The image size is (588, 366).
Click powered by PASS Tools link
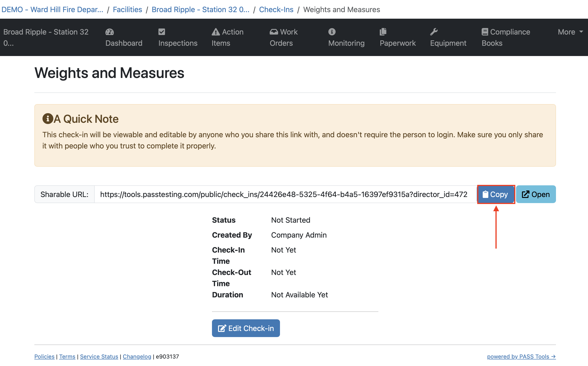[521, 356]
